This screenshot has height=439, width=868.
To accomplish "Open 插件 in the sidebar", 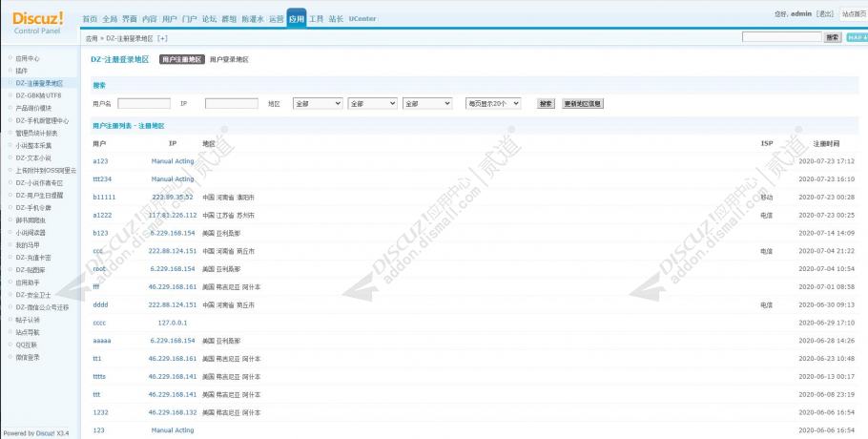I will 21,71.
